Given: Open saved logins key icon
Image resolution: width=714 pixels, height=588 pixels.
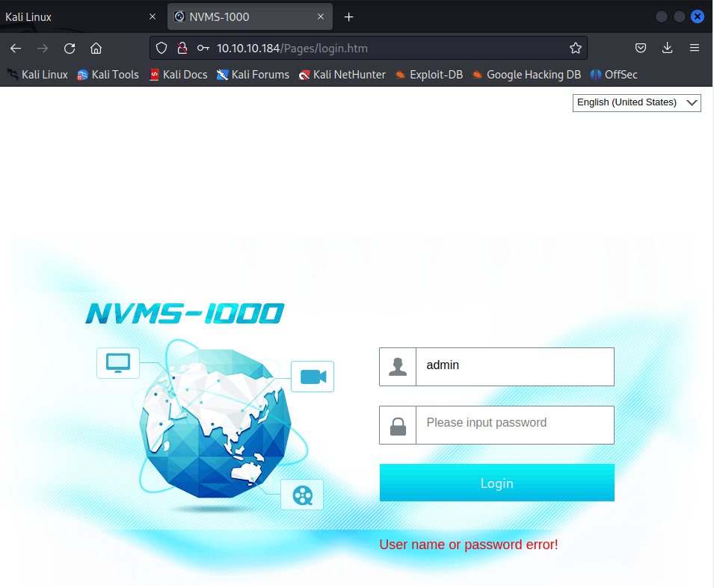Looking at the screenshot, I should click(203, 49).
